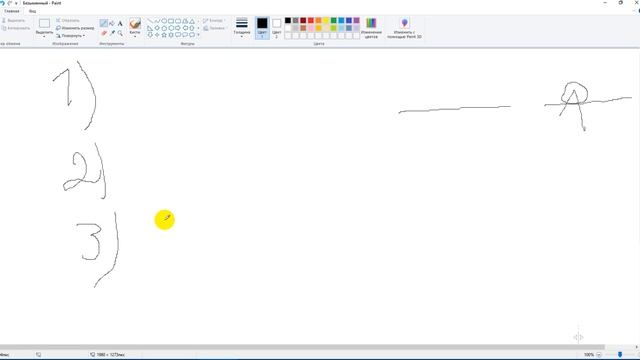The height and width of the screenshot is (360, 640).
Task: Click the Redo arrow in title bar
Action: point(10,3)
